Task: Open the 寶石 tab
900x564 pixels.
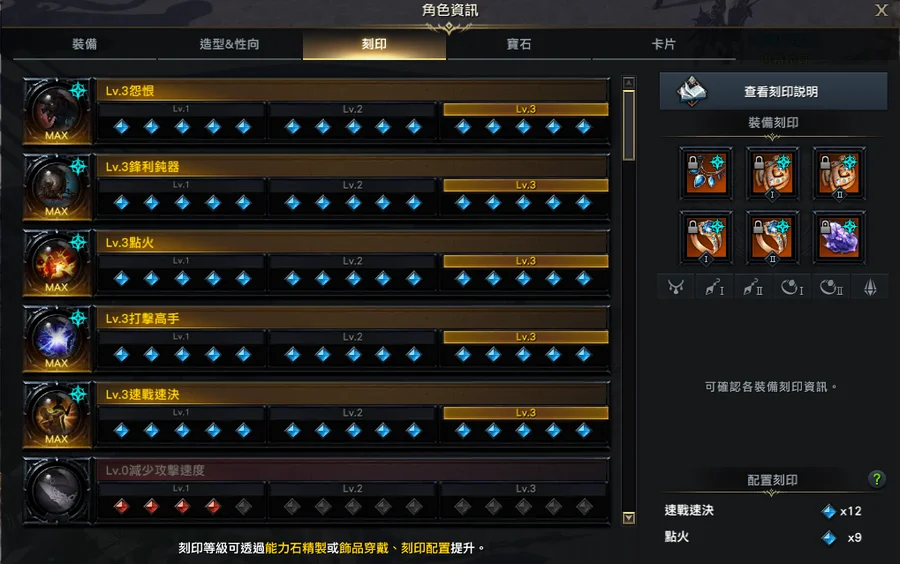Action: point(519,44)
